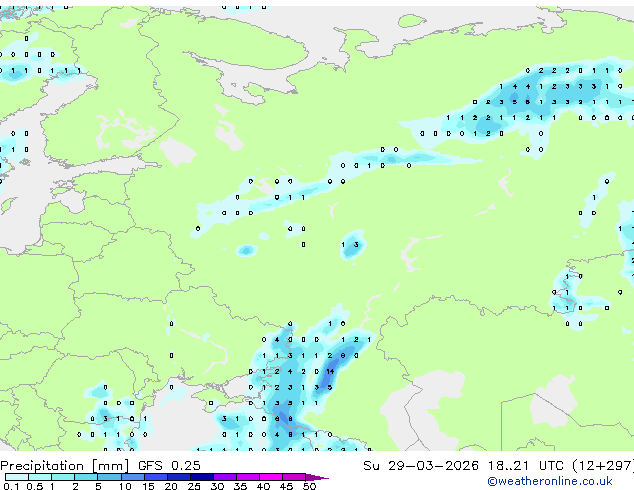The image size is (634, 490).
Task: Click the 2–5 mm legend color swatch
Action: point(86,477)
